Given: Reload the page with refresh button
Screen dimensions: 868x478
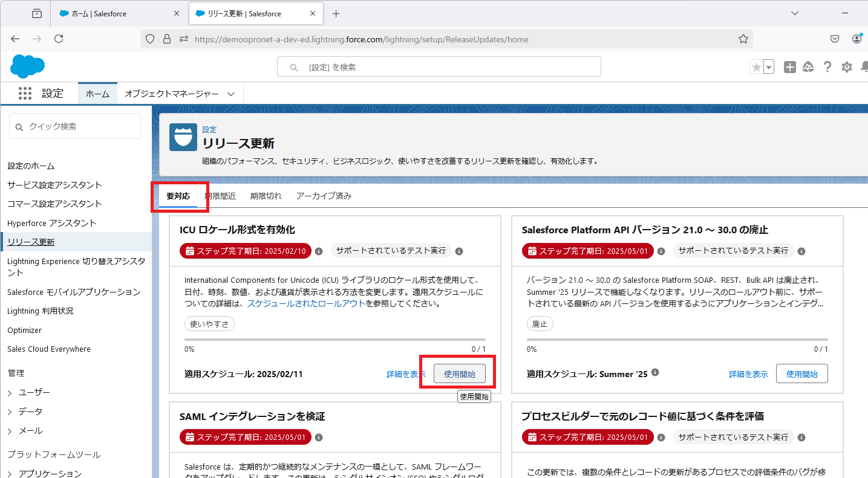Looking at the screenshot, I should (59, 39).
